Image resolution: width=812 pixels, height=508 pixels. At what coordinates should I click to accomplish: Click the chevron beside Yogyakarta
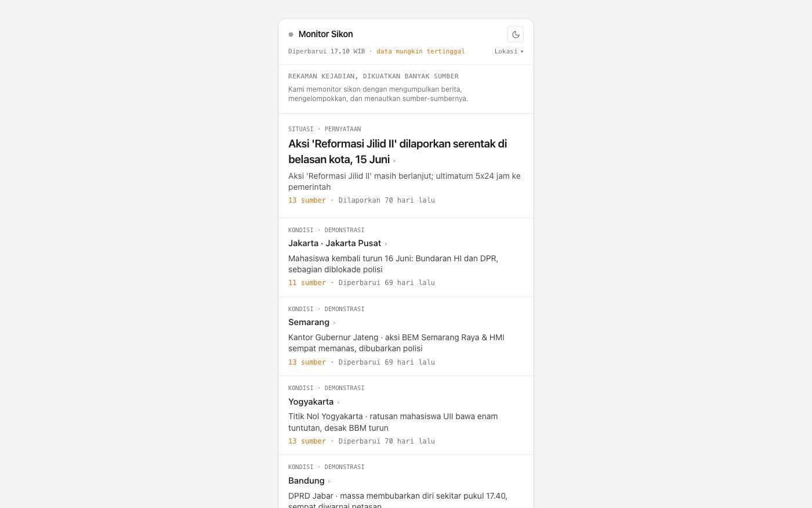(x=338, y=402)
